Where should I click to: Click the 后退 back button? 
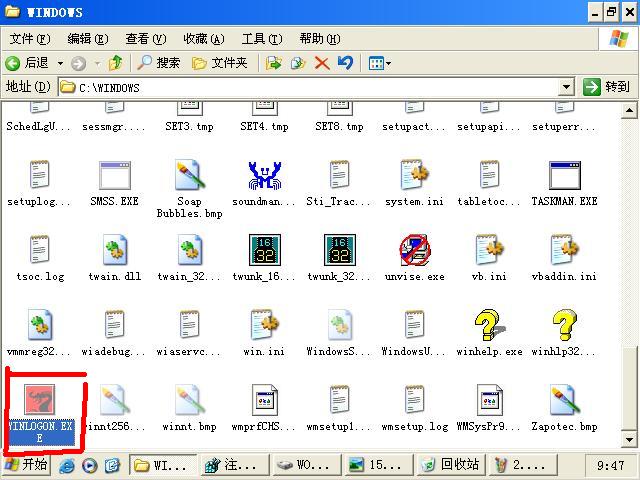(27, 63)
